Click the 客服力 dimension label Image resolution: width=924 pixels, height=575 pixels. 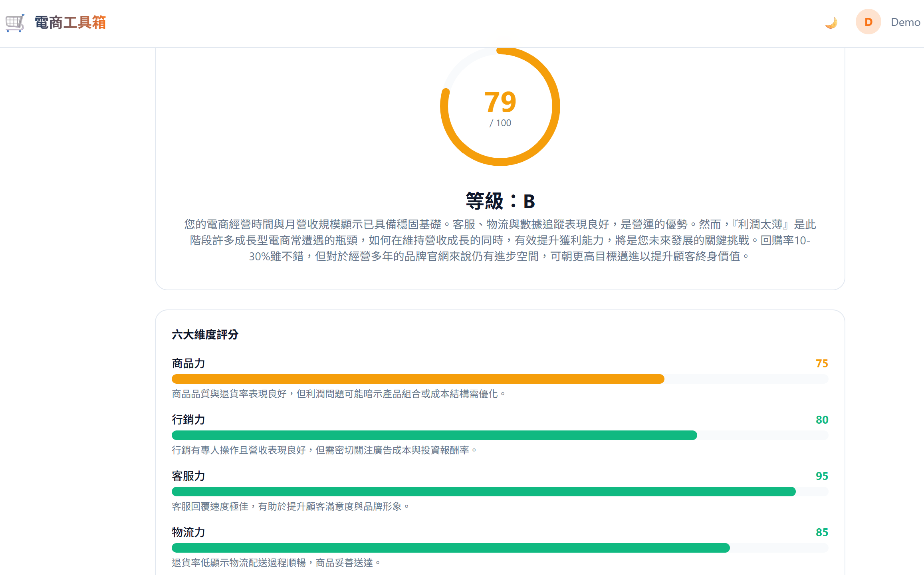point(188,476)
